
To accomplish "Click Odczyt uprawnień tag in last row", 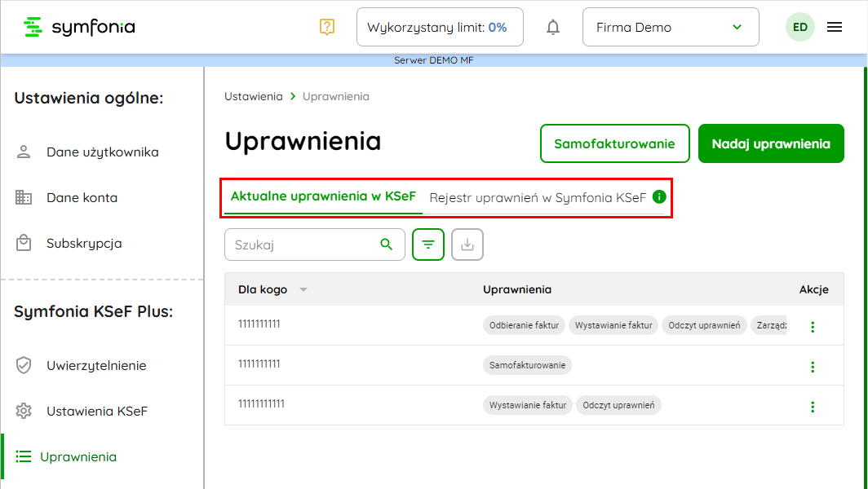I will click(x=618, y=405).
